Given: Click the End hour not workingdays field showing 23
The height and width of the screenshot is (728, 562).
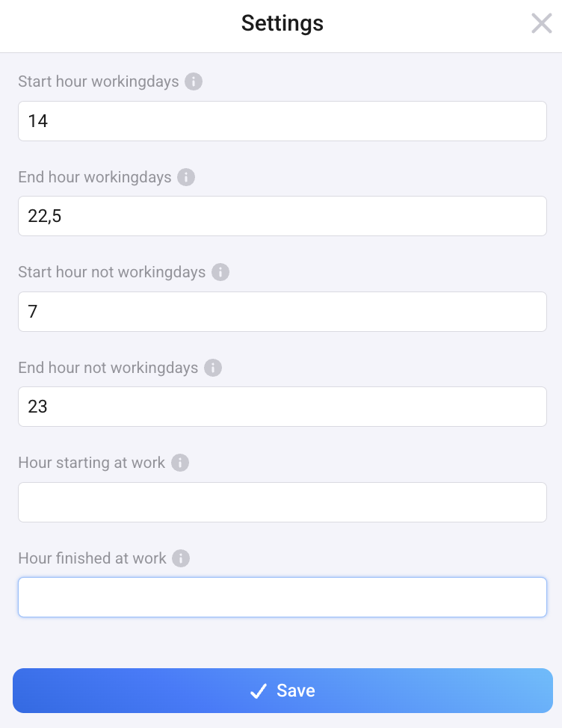Looking at the screenshot, I should click(x=282, y=407).
